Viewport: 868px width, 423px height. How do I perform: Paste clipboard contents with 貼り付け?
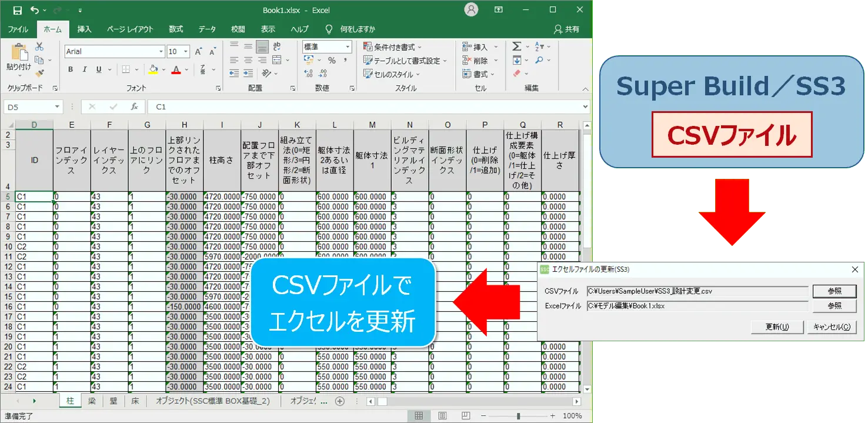click(18, 60)
